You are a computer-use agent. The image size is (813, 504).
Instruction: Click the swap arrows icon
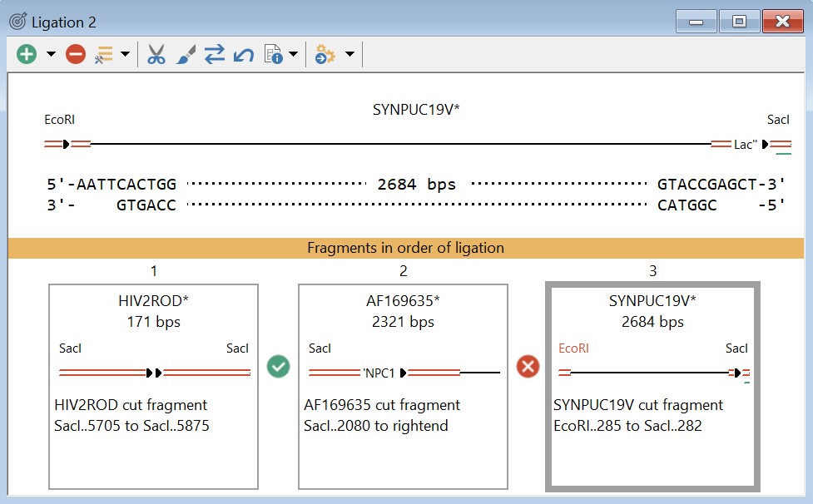(215, 55)
